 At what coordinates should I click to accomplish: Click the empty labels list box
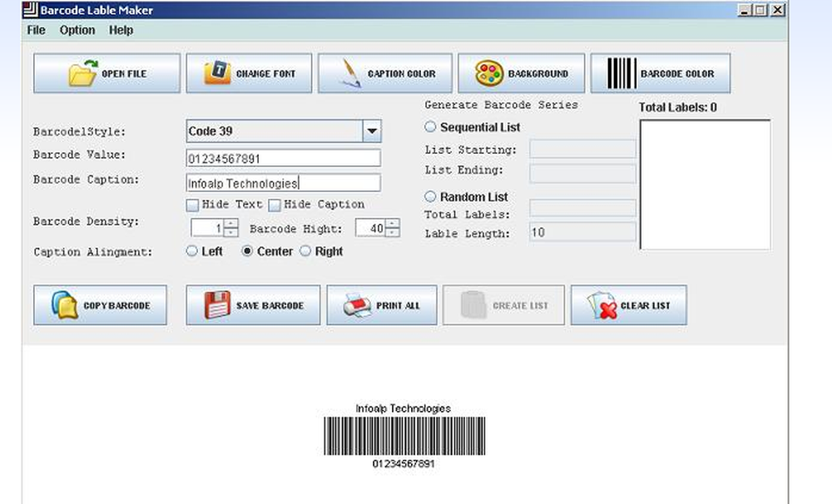tap(706, 185)
